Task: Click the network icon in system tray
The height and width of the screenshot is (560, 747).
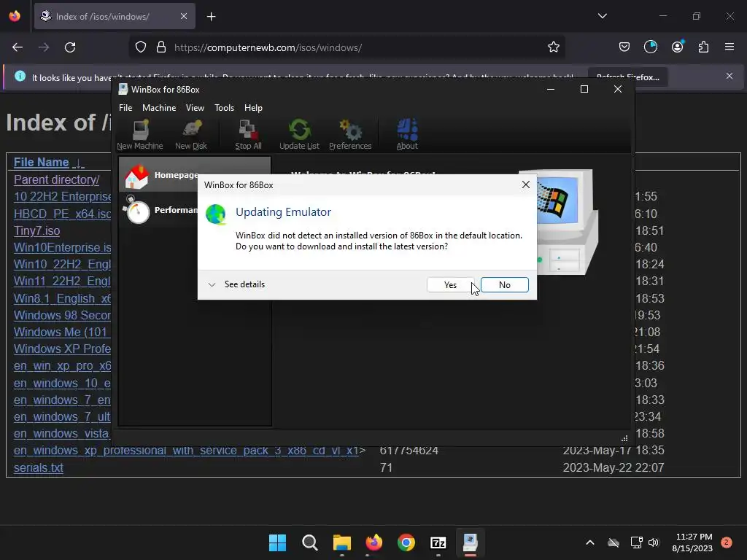Action: click(636, 542)
